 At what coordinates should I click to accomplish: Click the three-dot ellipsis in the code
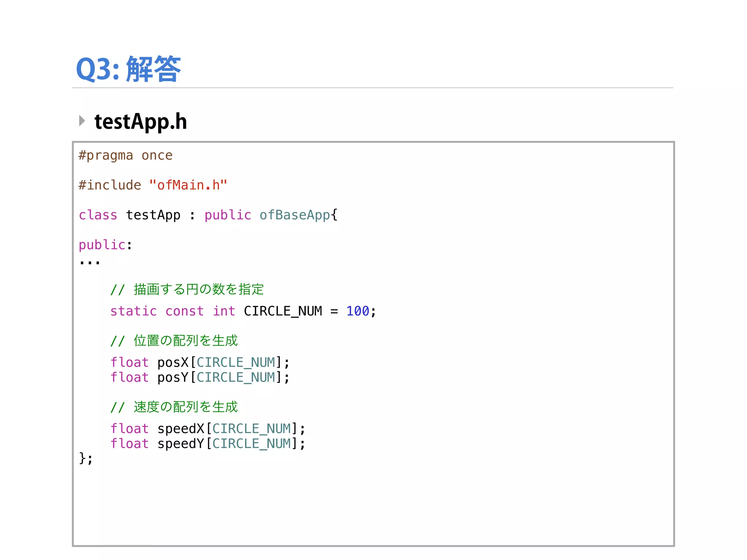click(x=90, y=262)
